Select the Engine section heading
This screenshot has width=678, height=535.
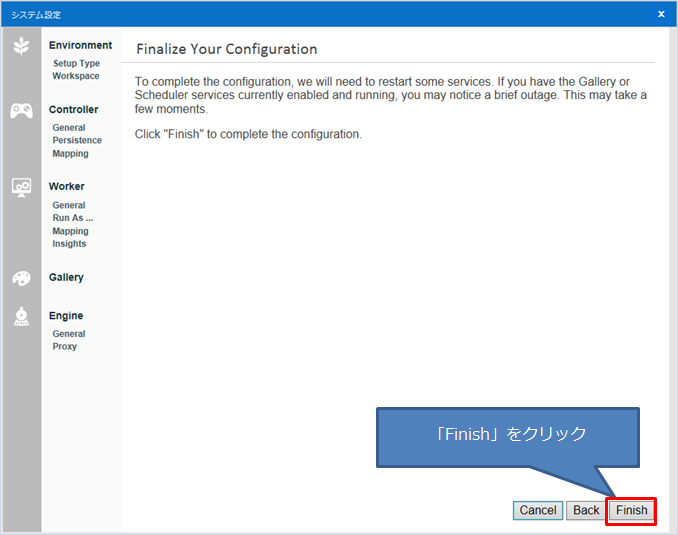pyautogui.click(x=66, y=316)
